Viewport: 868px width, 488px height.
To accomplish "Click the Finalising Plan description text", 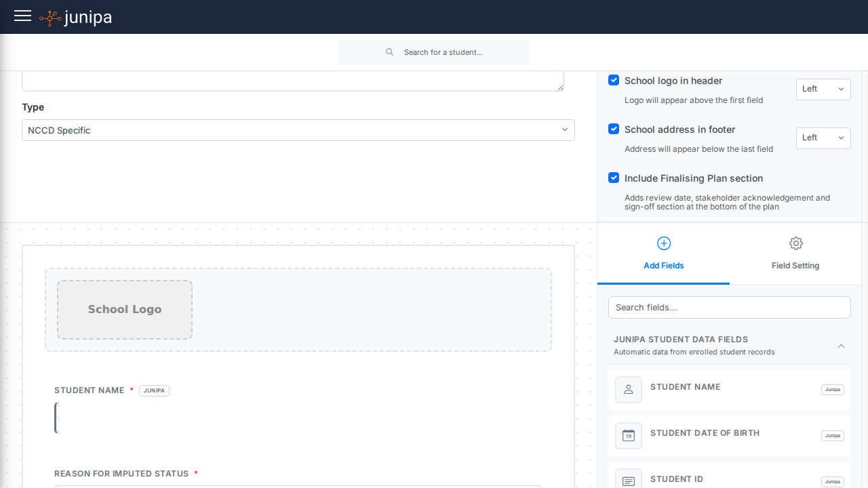I will [728, 202].
